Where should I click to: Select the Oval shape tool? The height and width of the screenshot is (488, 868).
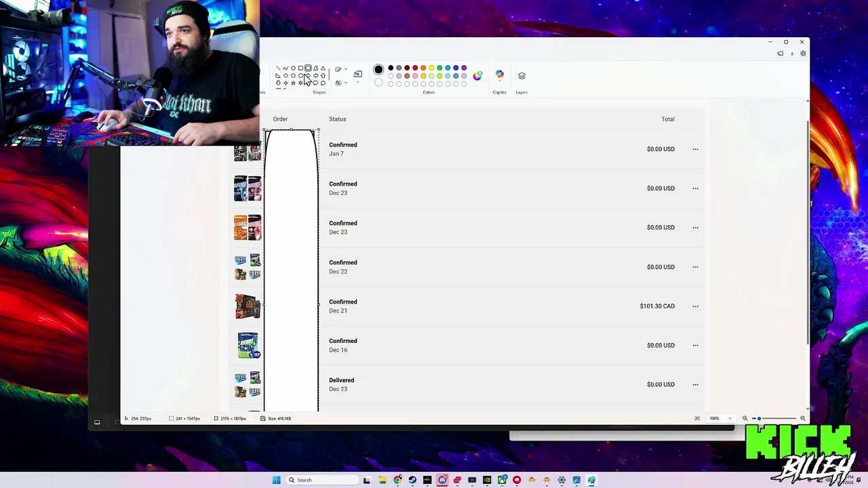point(293,68)
